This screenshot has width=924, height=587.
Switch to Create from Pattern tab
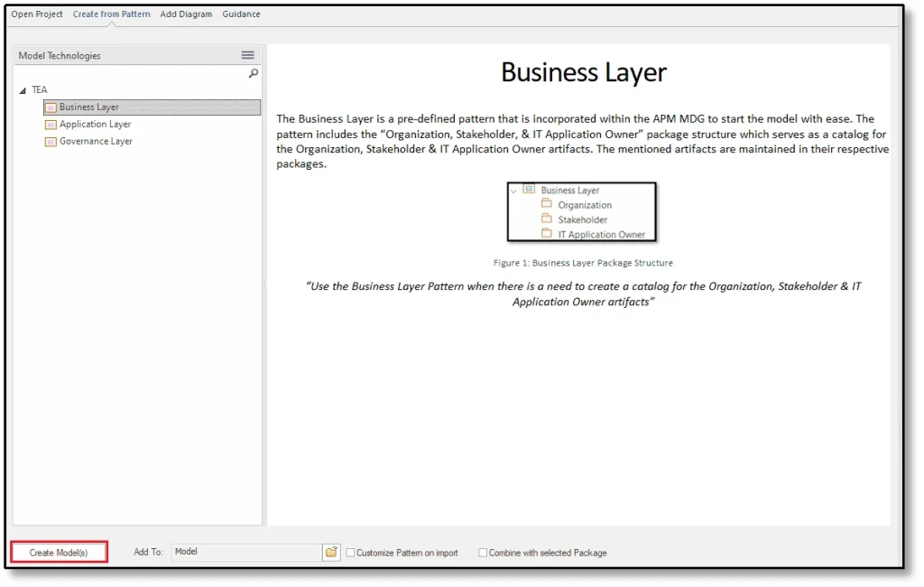111,14
